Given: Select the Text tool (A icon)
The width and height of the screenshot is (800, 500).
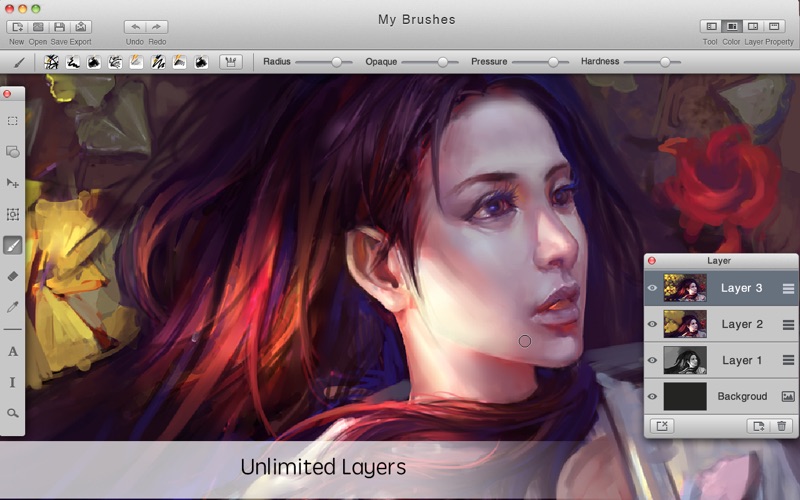Looking at the screenshot, I should point(13,351).
